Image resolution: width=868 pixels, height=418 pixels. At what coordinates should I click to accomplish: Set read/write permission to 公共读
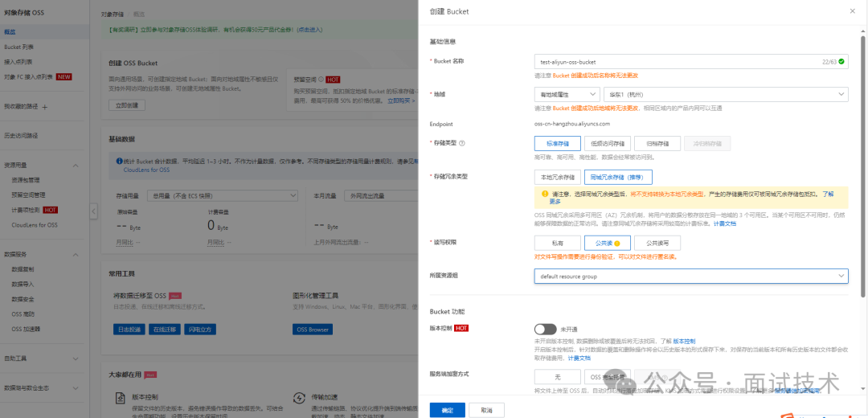tap(608, 243)
